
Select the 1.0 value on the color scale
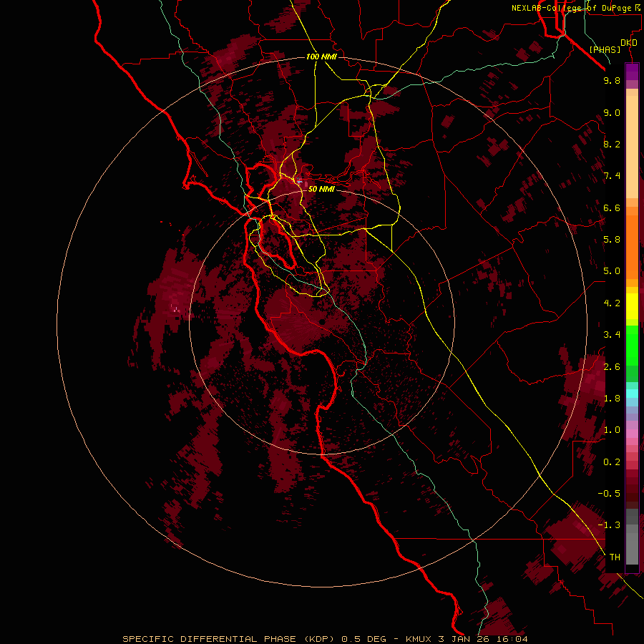click(x=612, y=430)
